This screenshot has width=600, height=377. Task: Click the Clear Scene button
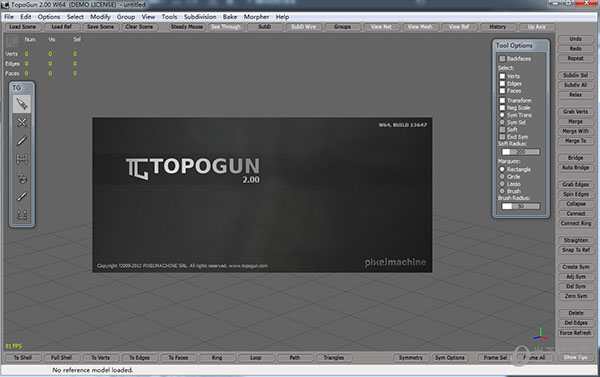[x=139, y=27]
